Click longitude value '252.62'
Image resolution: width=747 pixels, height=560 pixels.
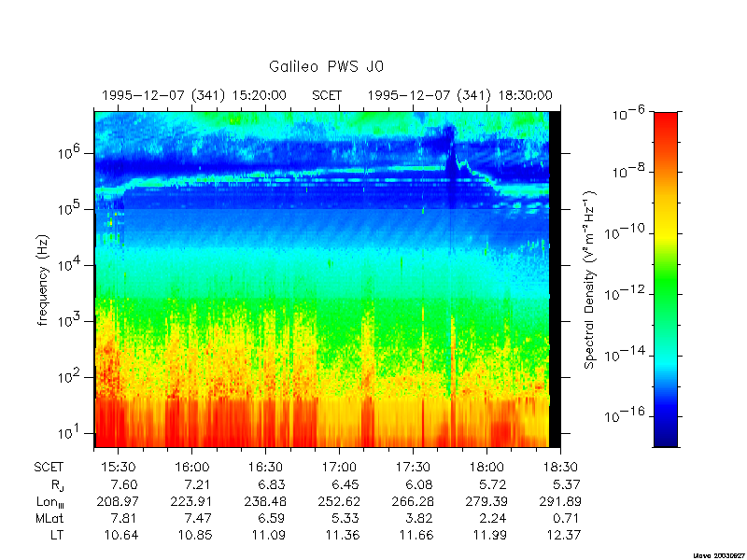point(339,501)
